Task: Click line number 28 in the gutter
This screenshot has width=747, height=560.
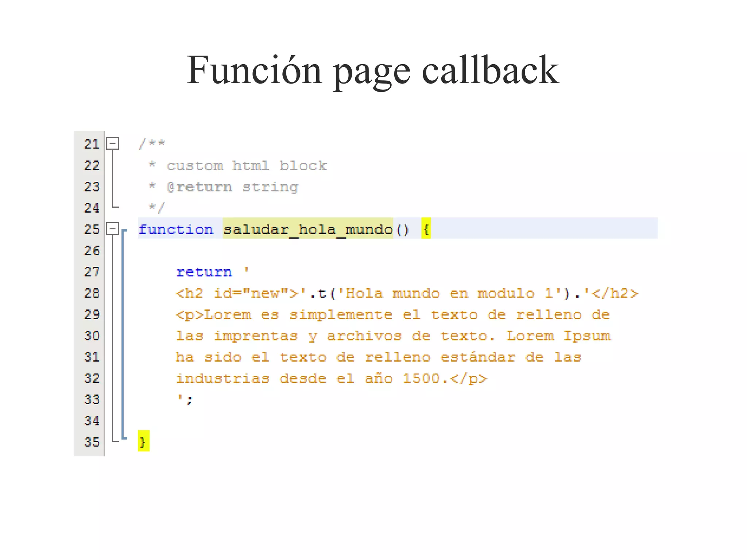Action: [92, 293]
